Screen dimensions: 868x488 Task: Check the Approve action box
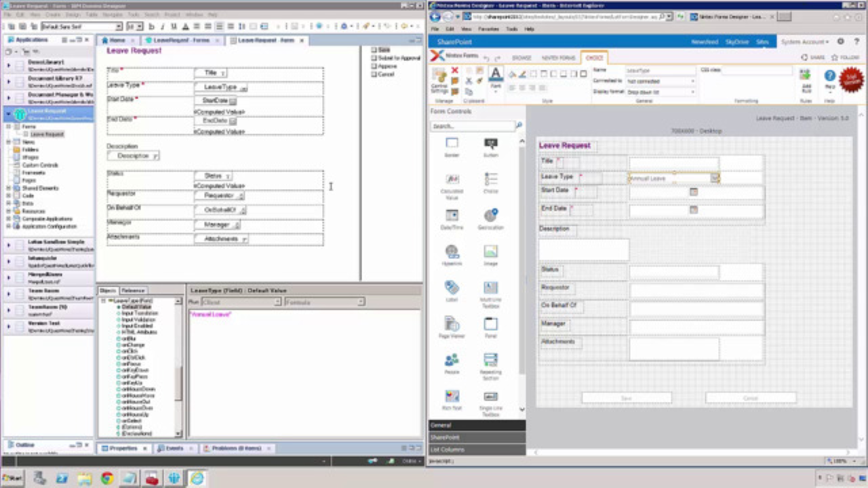click(x=374, y=66)
